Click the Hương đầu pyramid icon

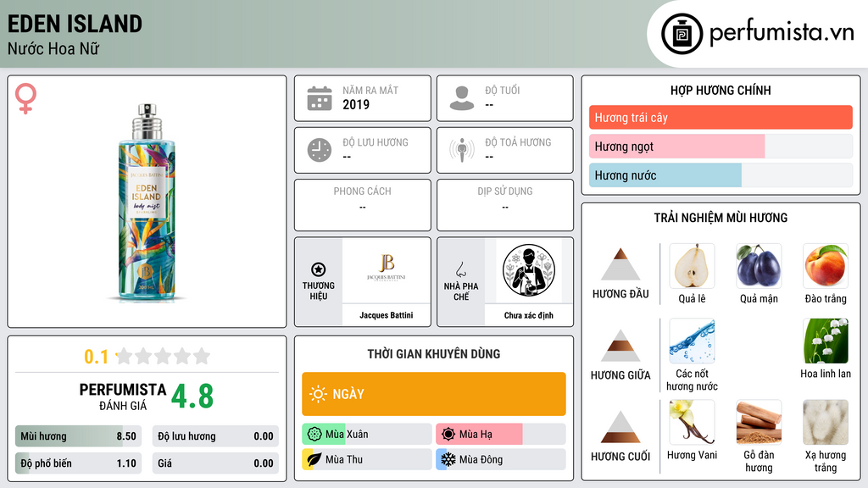[620, 264]
